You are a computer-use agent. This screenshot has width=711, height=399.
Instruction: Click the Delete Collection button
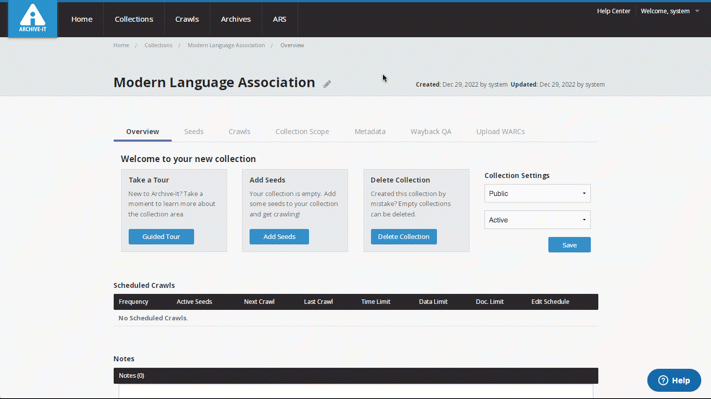(x=404, y=237)
